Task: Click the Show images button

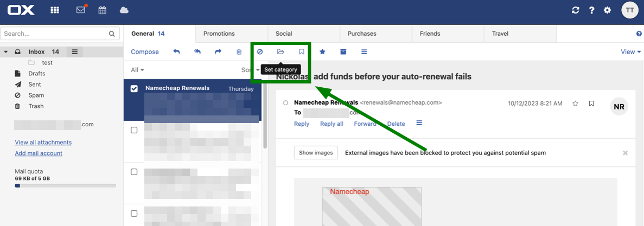Action: coord(316,153)
